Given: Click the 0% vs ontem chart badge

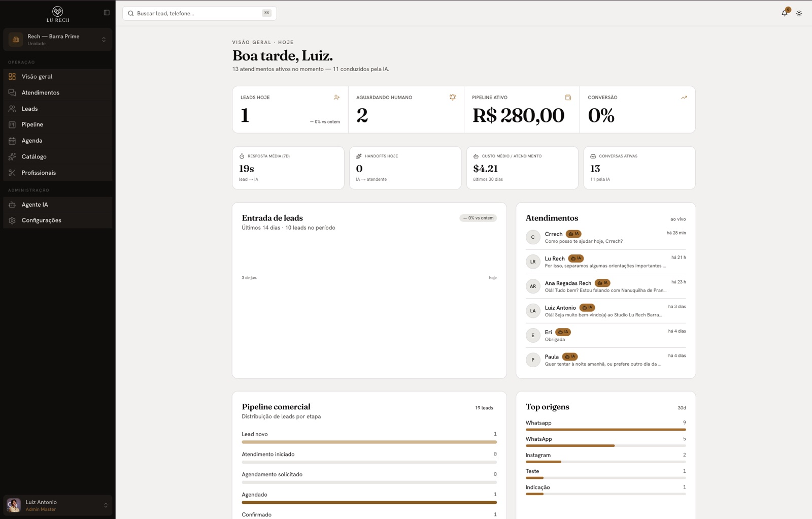Looking at the screenshot, I should tap(478, 218).
